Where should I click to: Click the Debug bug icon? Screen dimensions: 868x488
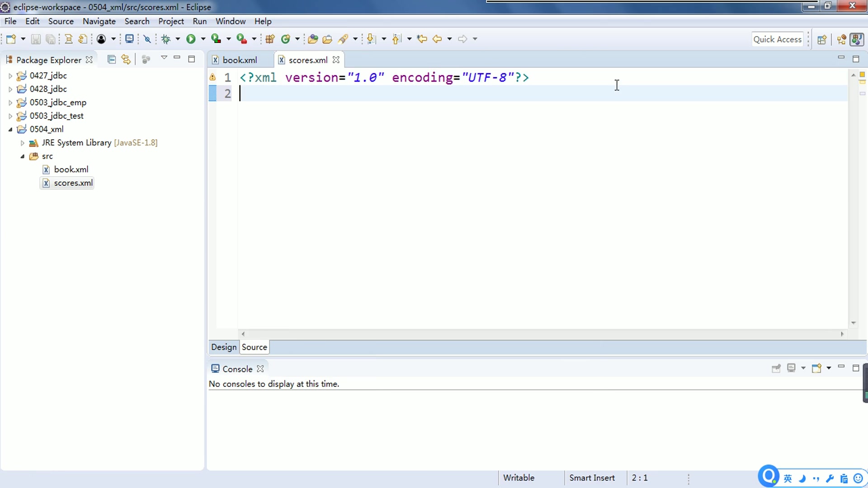(x=166, y=39)
